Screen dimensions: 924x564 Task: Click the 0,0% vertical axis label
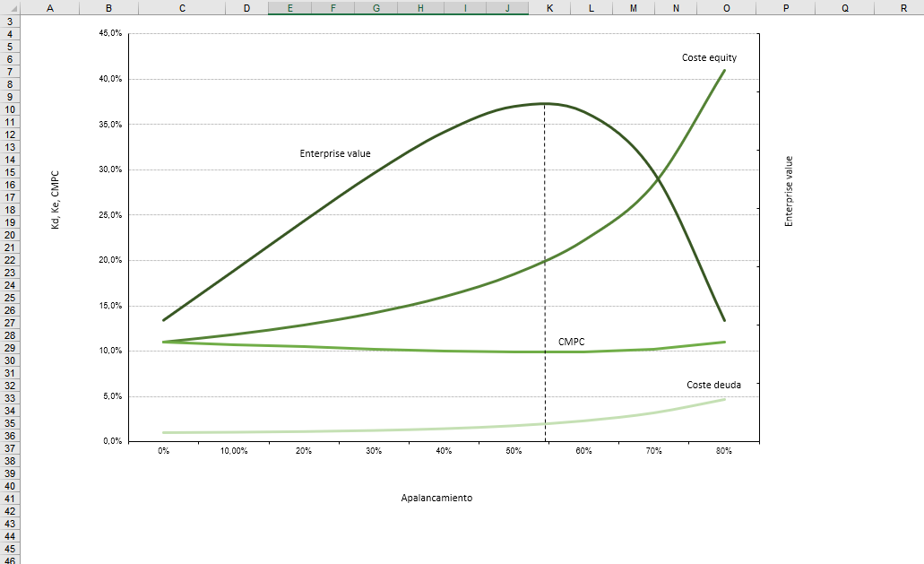pyautogui.click(x=112, y=441)
